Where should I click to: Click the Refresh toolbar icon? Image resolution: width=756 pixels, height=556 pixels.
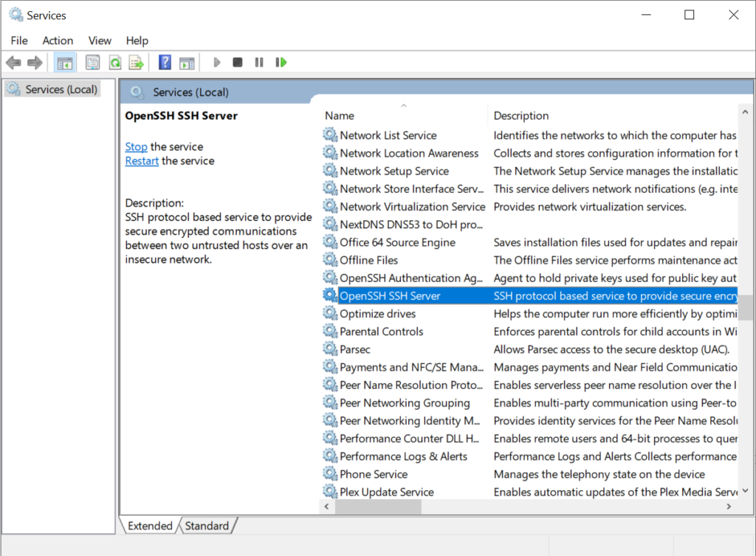point(115,62)
